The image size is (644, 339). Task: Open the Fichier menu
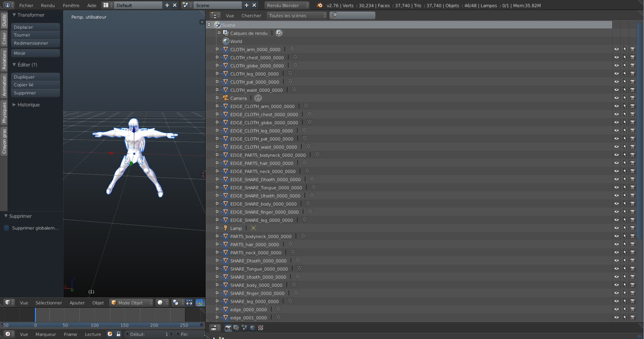[x=26, y=6]
